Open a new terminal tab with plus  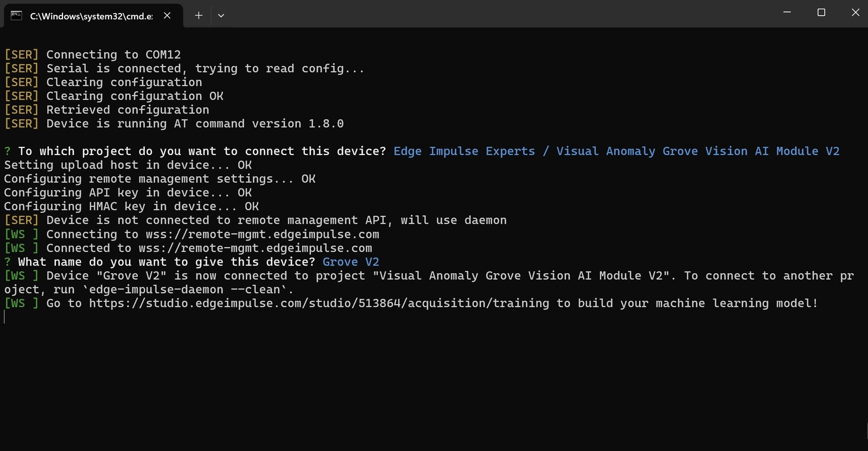pyautogui.click(x=199, y=15)
